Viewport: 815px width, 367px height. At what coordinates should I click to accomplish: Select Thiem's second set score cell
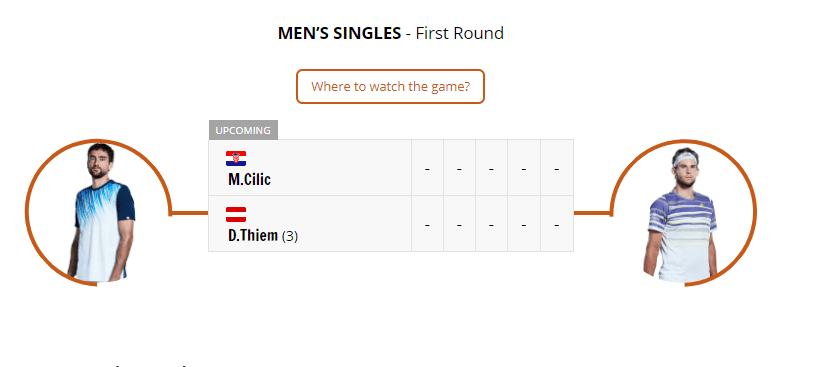[459, 224]
